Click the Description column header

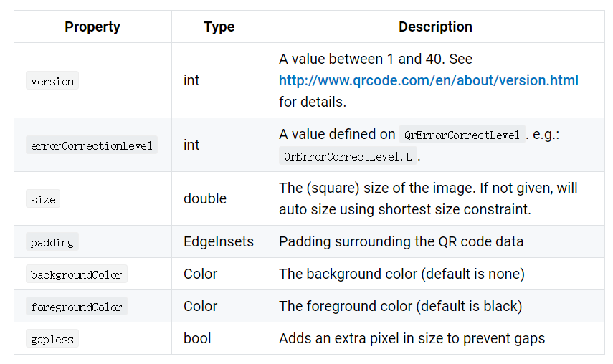pos(435,27)
